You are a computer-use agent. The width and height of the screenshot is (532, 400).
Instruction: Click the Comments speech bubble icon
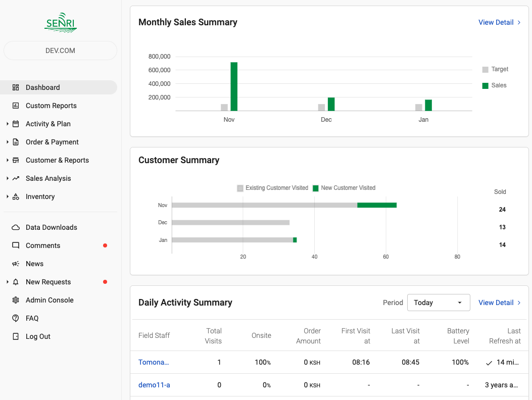(x=16, y=245)
